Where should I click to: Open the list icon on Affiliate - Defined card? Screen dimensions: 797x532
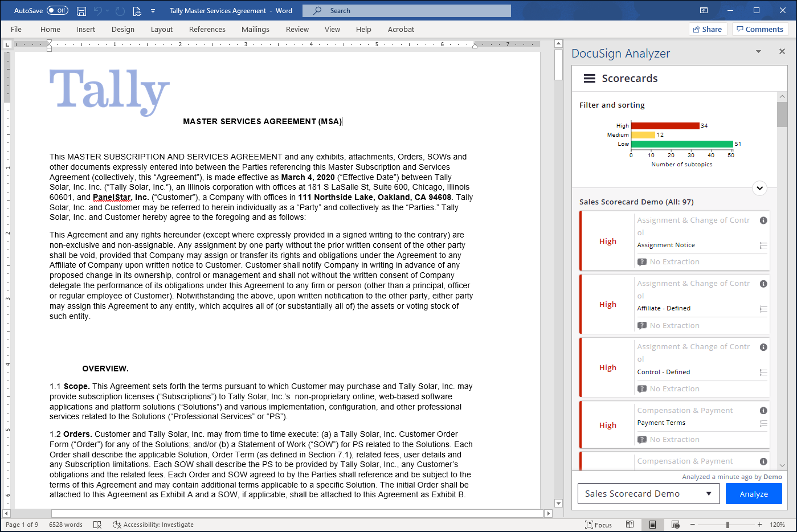click(763, 309)
